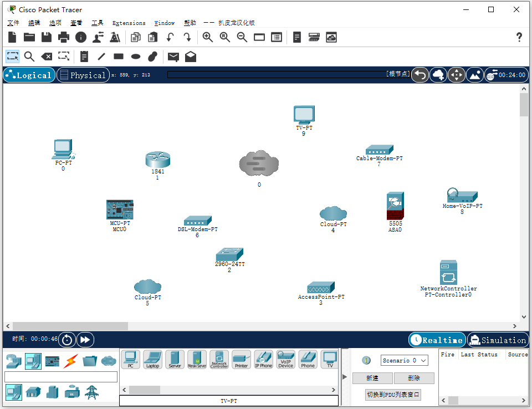The image size is (532, 409).
Task: Click the Power Cycle Devices lightning icon
Action: (x=71, y=360)
